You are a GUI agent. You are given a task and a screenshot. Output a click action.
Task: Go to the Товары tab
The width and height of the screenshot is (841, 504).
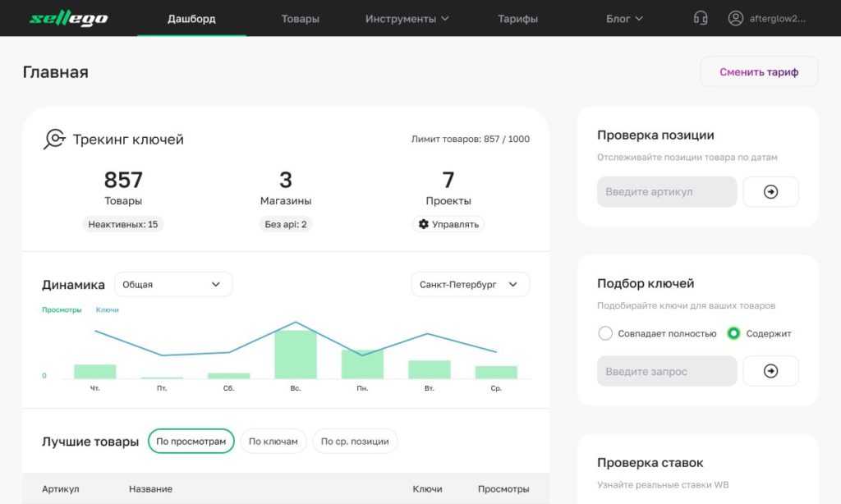(300, 18)
